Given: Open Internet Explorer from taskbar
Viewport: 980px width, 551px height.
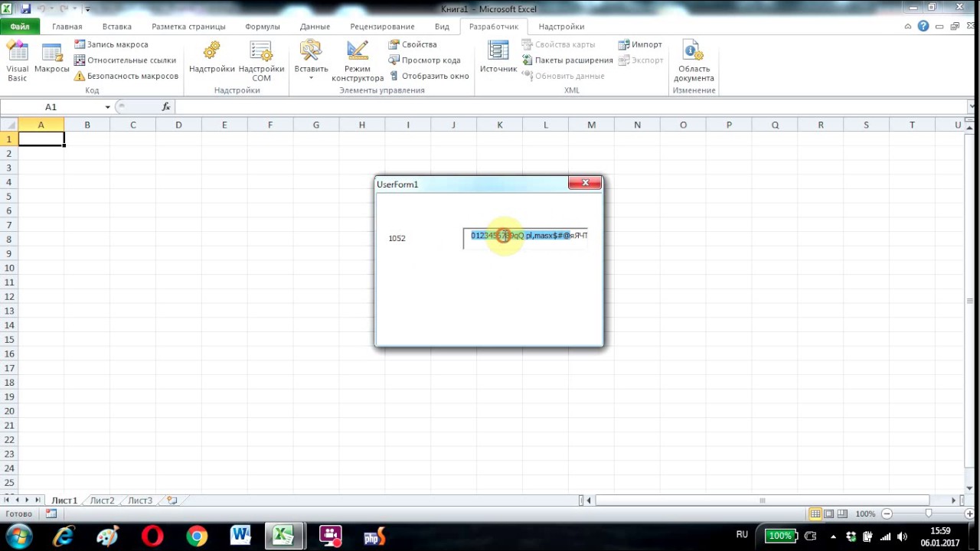Looking at the screenshot, I should 64,536.
